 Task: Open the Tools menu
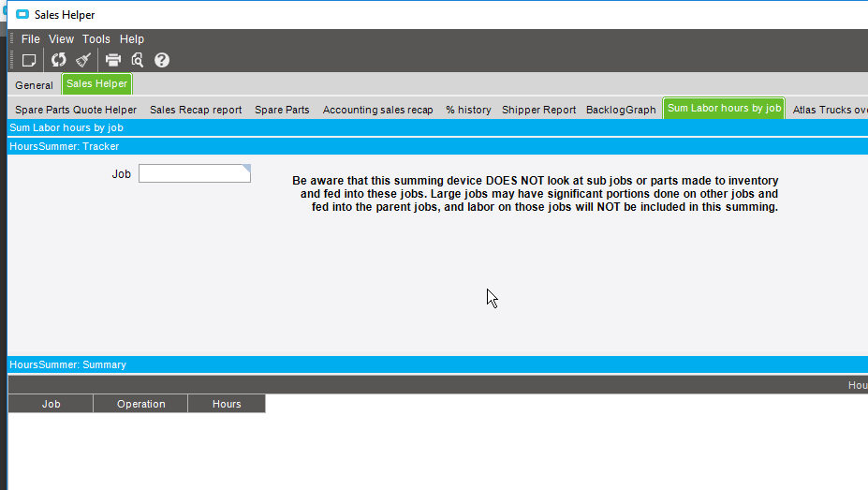pyautogui.click(x=96, y=38)
